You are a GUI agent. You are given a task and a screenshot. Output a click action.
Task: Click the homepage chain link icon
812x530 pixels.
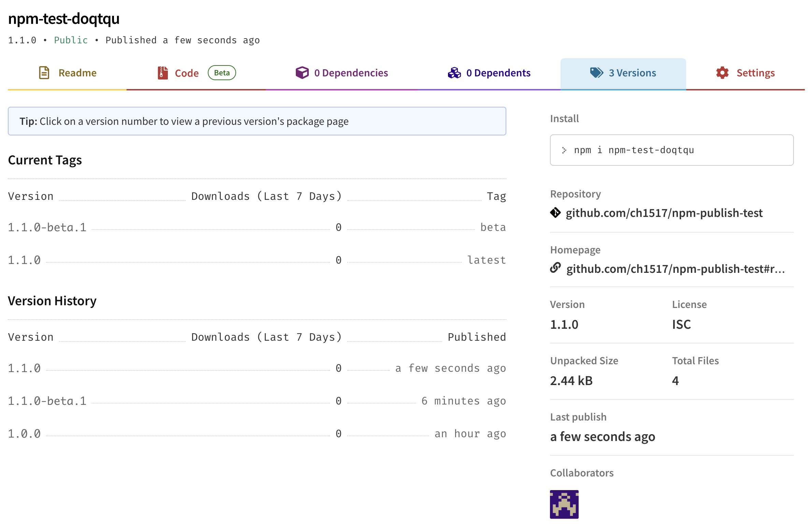555,268
